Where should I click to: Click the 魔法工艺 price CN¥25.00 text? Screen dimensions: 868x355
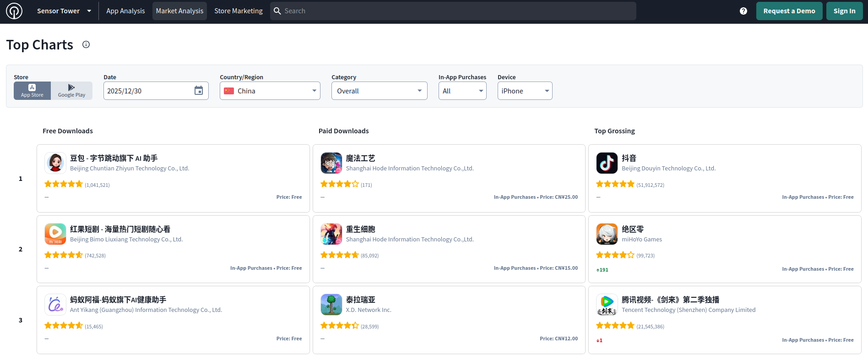(x=559, y=197)
